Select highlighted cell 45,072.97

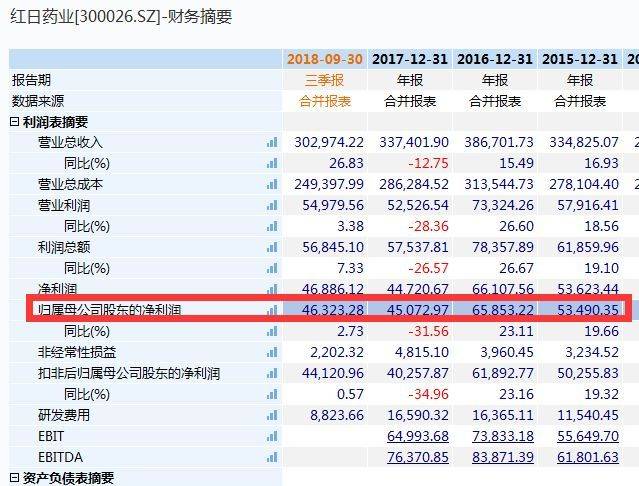pyautogui.click(x=418, y=310)
